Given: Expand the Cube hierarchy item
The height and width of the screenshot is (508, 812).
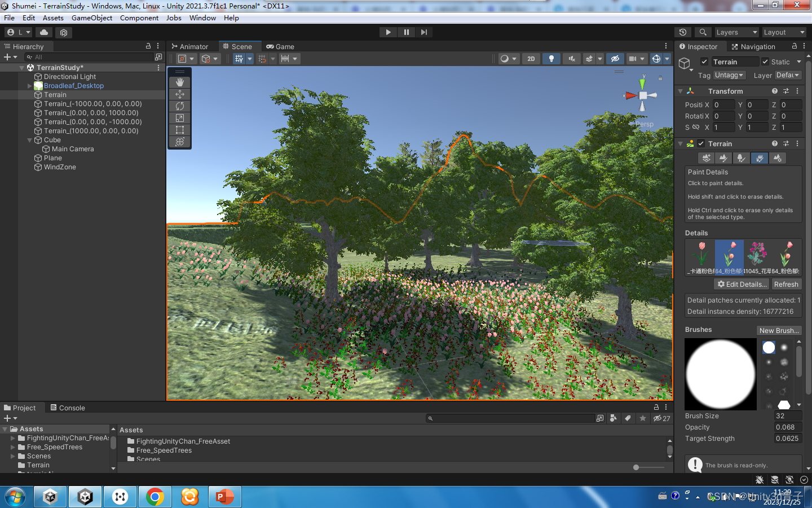Looking at the screenshot, I should pos(29,140).
